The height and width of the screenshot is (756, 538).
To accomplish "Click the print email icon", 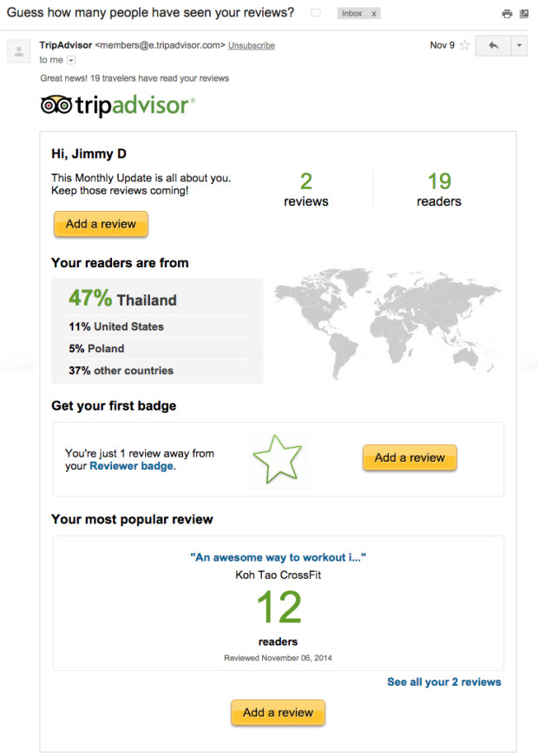I will point(507,14).
